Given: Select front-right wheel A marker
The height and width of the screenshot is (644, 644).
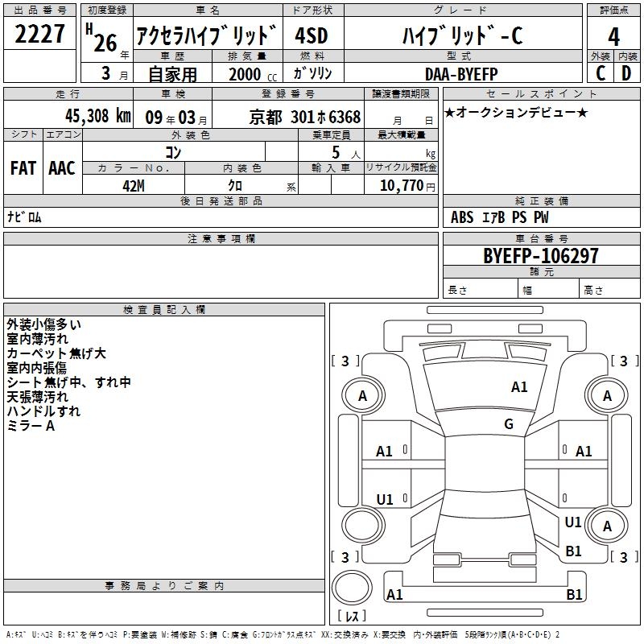Looking at the screenshot, I should click(x=607, y=396).
